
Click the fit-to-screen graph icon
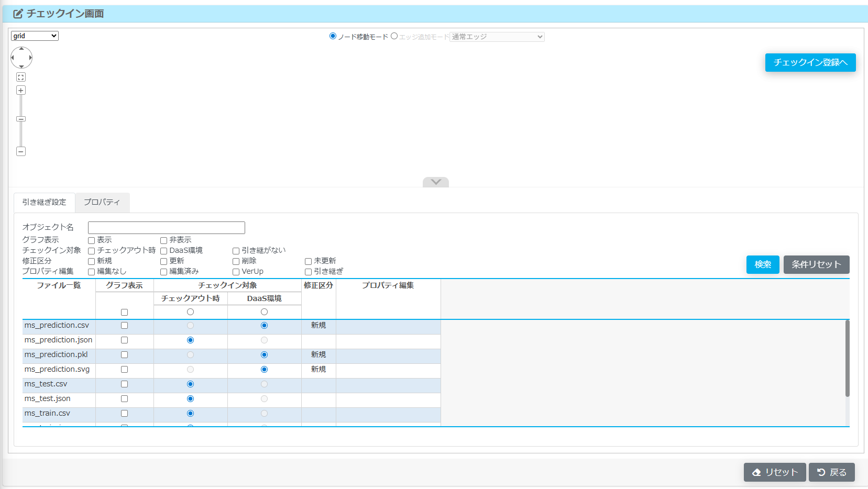point(21,77)
